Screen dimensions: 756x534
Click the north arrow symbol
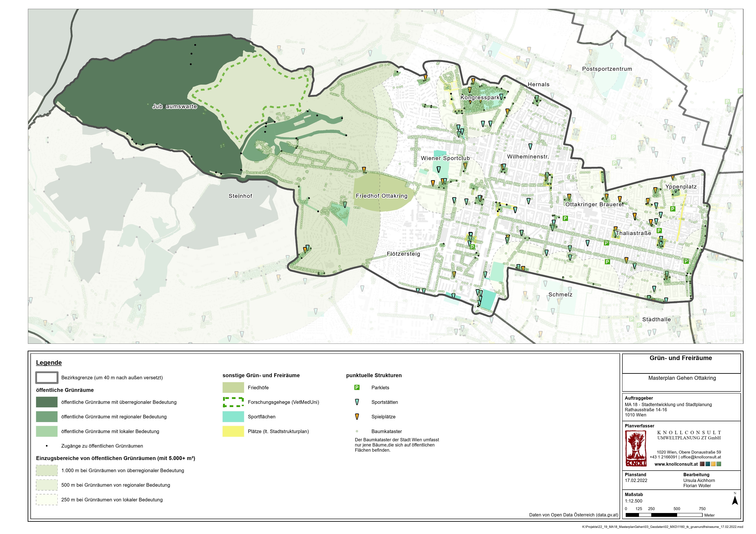[735, 500]
